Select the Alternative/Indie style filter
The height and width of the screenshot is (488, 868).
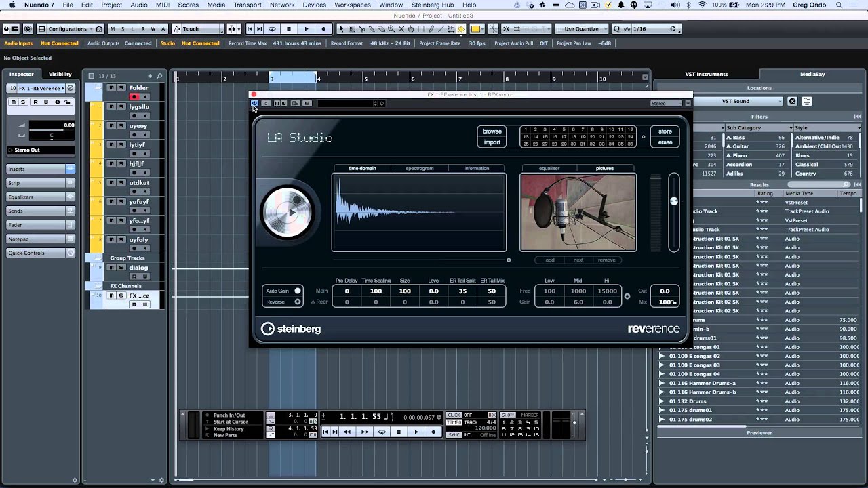pos(824,138)
